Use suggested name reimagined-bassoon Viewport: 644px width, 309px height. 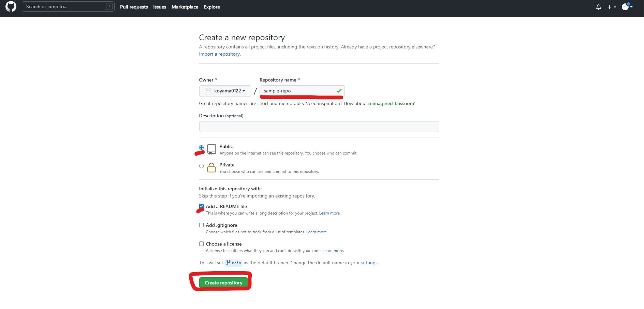coord(390,103)
